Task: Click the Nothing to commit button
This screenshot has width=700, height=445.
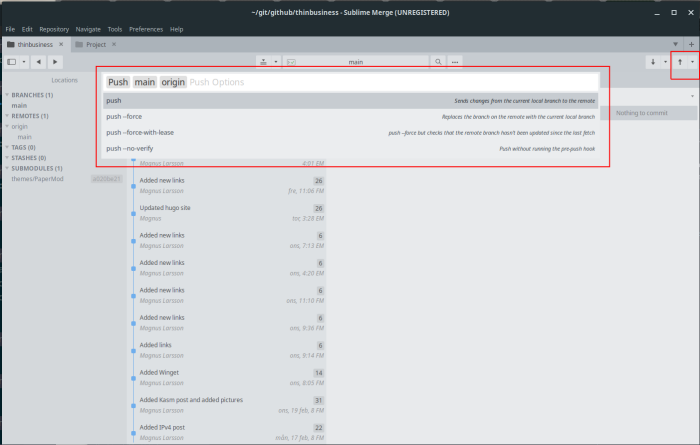Action: (x=642, y=113)
